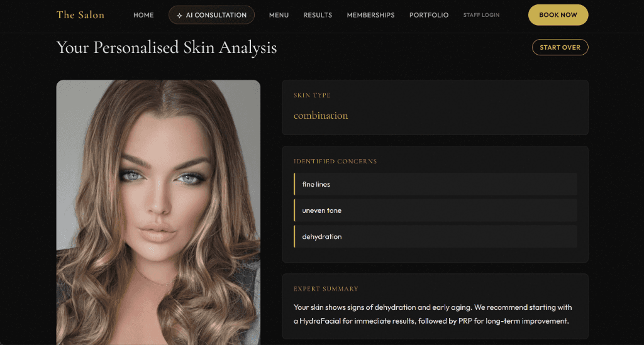Click the combination skin type text
Screen dimensions: 644x345
click(x=321, y=116)
